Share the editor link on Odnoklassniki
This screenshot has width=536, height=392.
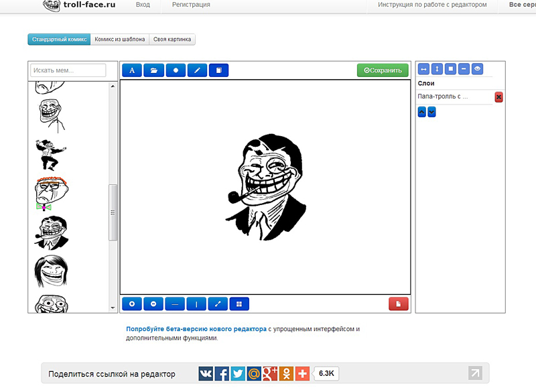coord(286,373)
